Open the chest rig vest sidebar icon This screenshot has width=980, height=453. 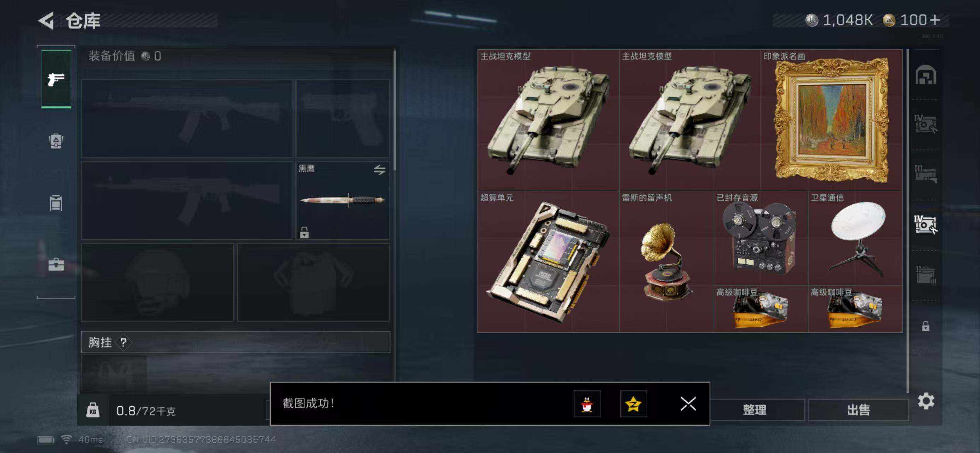click(56, 203)
